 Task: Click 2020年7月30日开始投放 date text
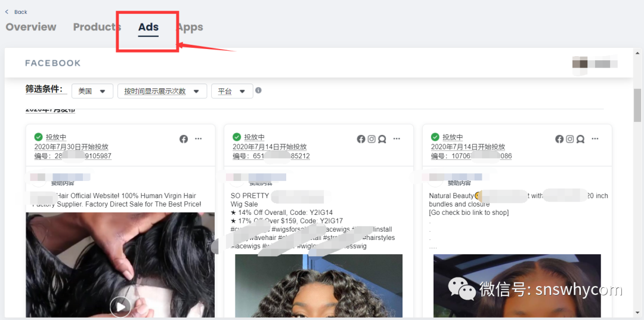pos(72,147)
